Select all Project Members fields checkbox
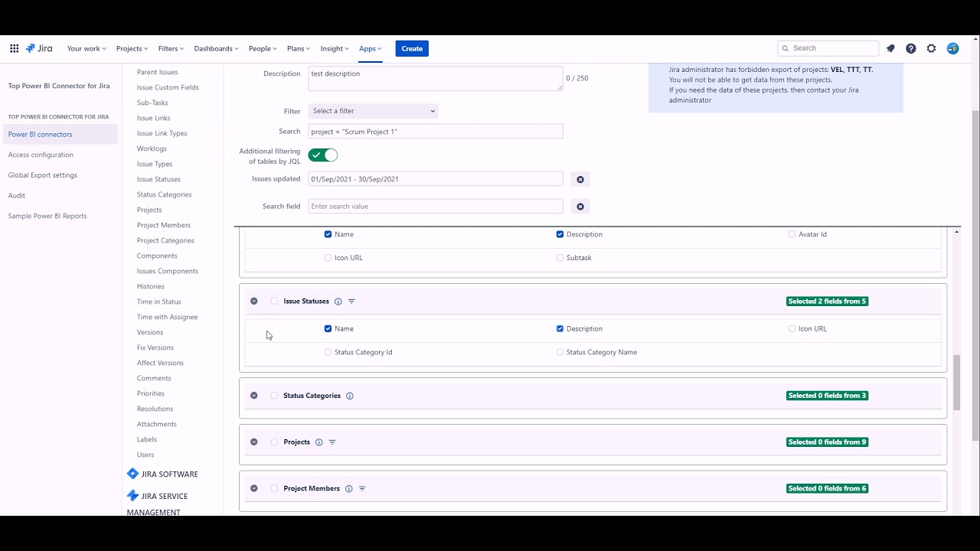This screenshot has height=551, width=980. [274, 488]
